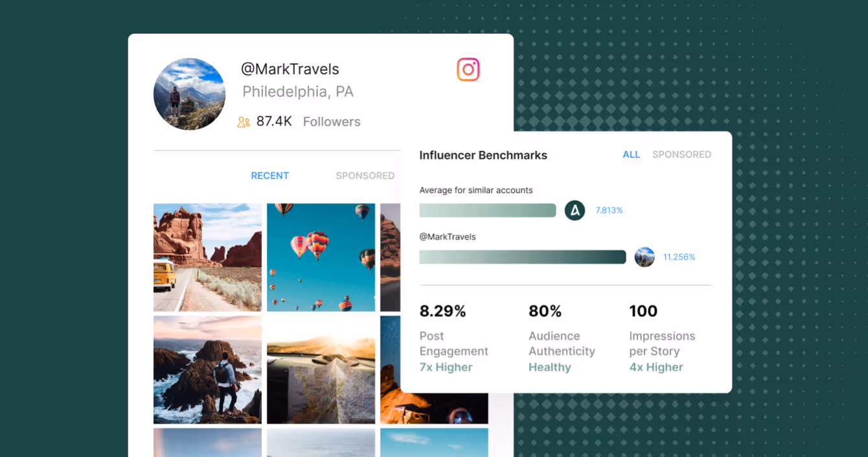
Task: Open the map on dashboard sunset photo
Action: click(x=321, y=369)
